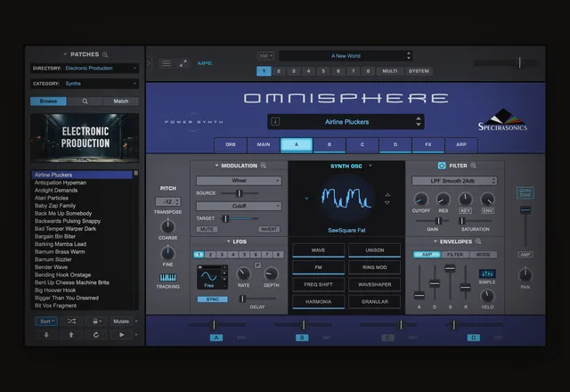
Task: Click the Mutate button
Action: point(121,321)
